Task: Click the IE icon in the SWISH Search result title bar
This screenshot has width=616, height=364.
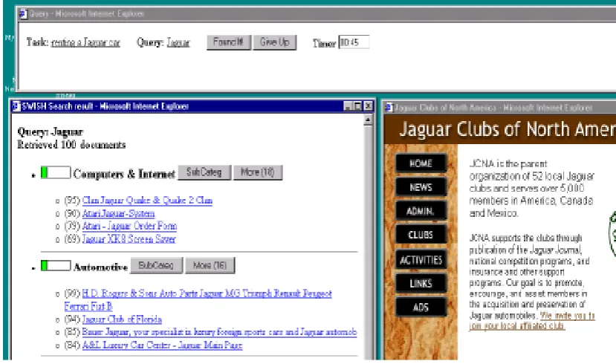Action: [x=16, y=106]
